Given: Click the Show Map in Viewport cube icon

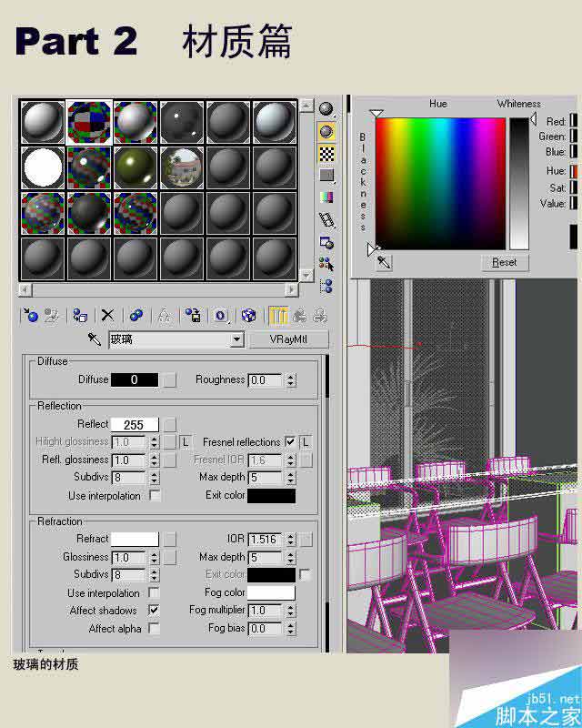Looking at the screenshot, I should click(247, 316).
